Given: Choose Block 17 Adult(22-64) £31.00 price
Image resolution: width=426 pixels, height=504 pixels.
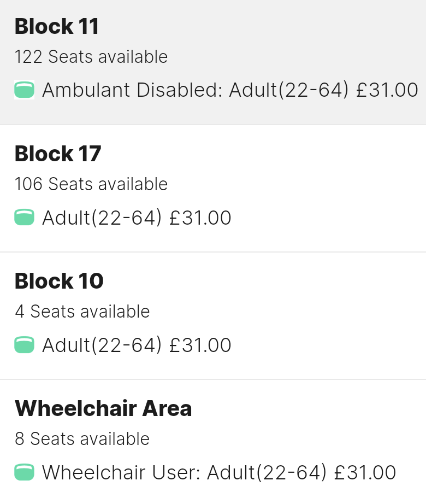Looking at the screenshot, I should 137,218.
